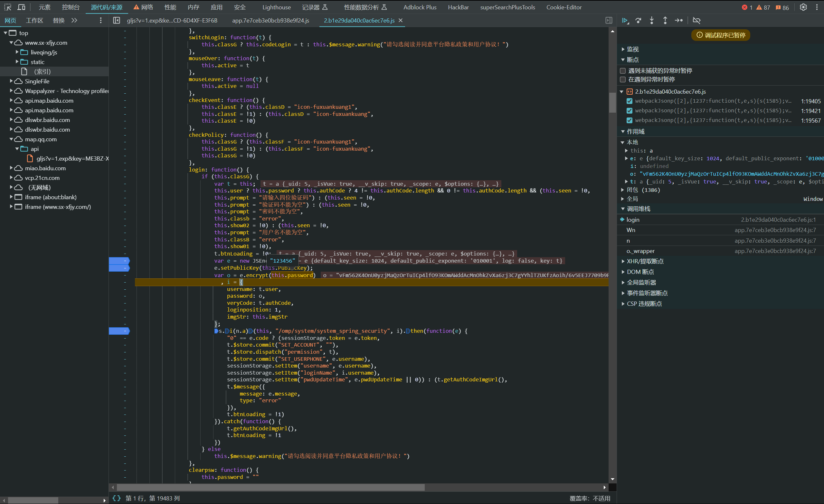Expand the liveqing/js folder
The width and height of the screenshot is (824, 504).
click(x=17, y=52)
